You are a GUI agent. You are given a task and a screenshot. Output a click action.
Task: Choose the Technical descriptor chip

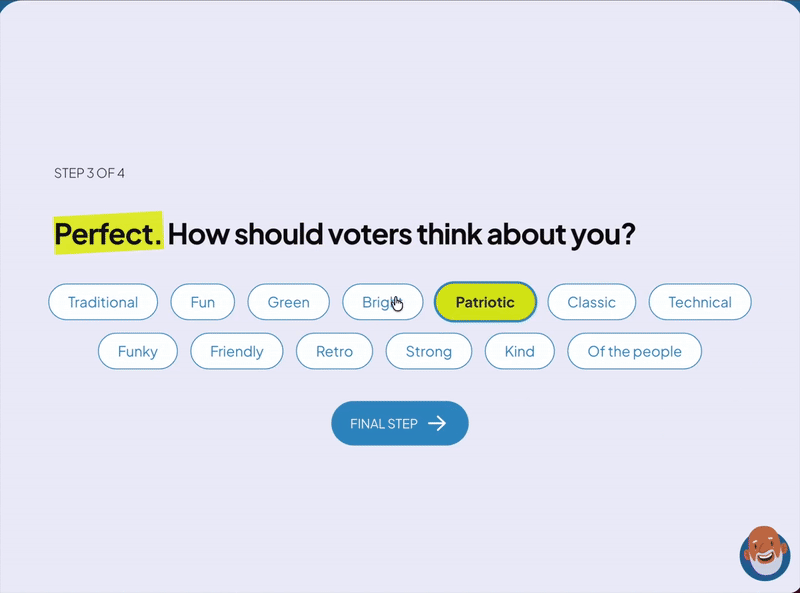point(699,302)
